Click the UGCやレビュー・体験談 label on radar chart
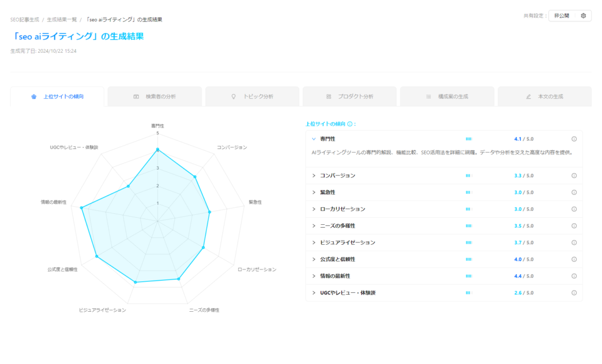 (74, 147)
